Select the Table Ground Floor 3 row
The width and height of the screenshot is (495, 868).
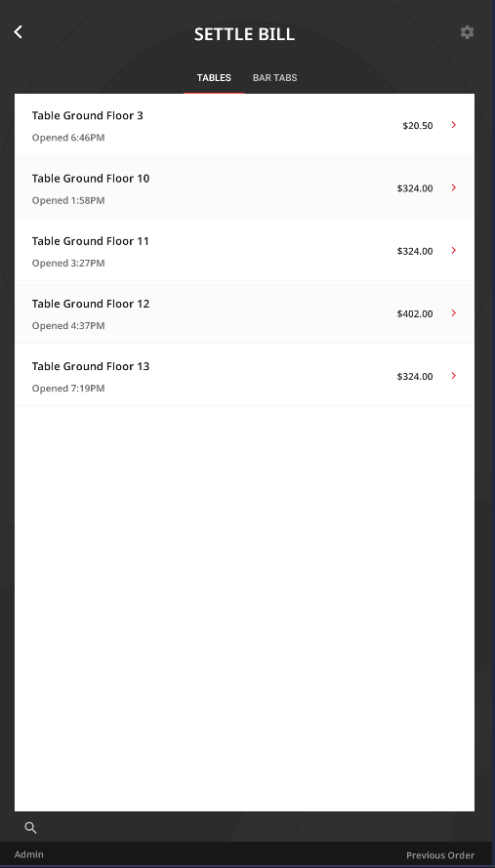click(244, 125)
